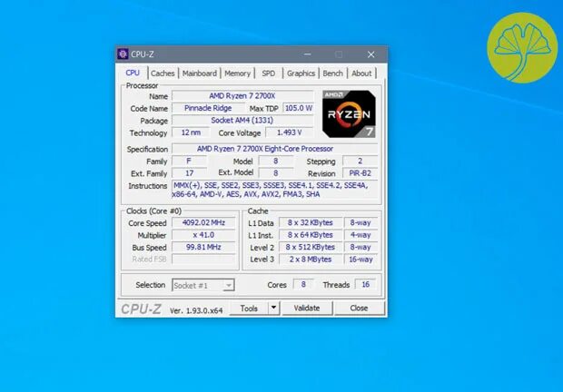Click the Family value F
The height and width of the screenshot is (392, 563).
point(189,161)
